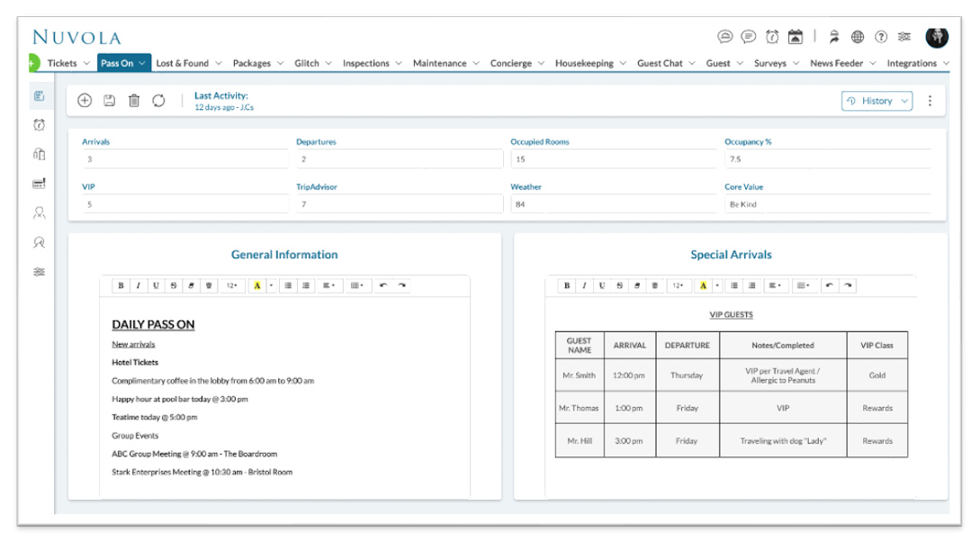Select the sliders settings icon in left sidebar
The width and height of the screenshot is (980, 542).
[x=39, y=271]
